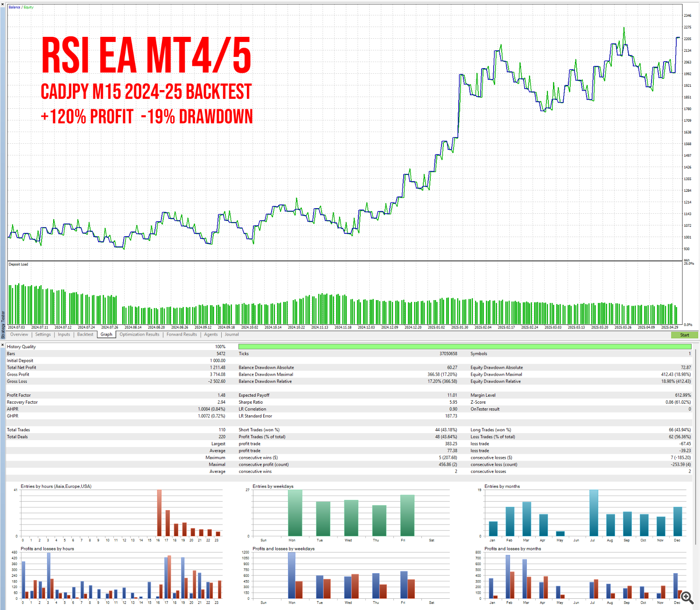Viewport: 700px width, 610px height.
Task: Click the Deposit Load chart label
Action: (x=18, y=264)
